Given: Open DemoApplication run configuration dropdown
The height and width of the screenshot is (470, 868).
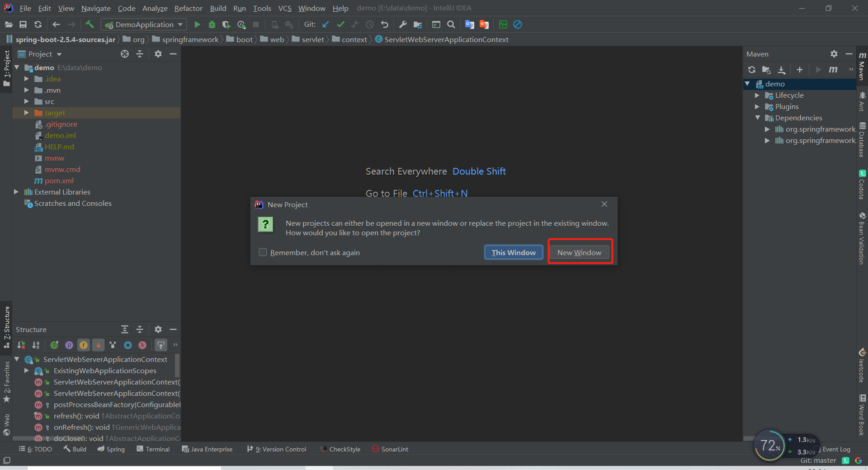Looking at the screenshot, I should click(144, 24).
